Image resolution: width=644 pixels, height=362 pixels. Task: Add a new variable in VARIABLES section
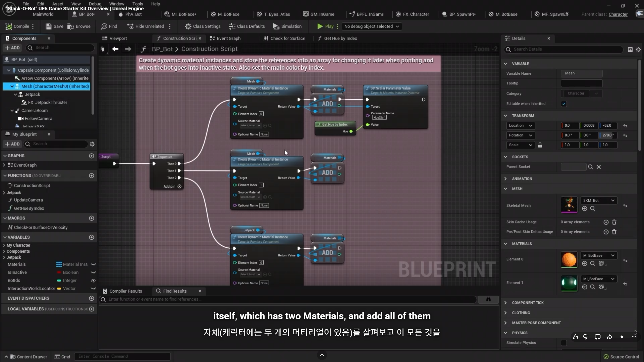(x=92, y=237)
